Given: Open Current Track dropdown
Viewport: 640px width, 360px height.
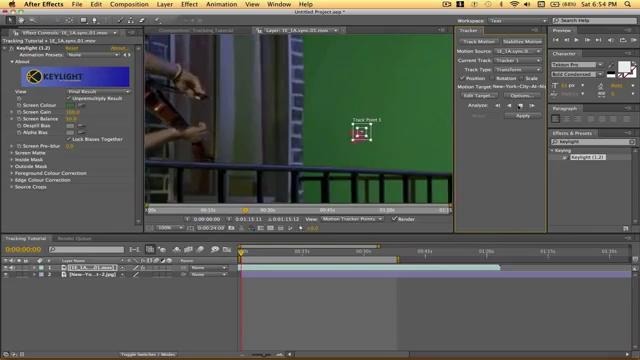Looking at the screenshot, I should pos(518,60).
